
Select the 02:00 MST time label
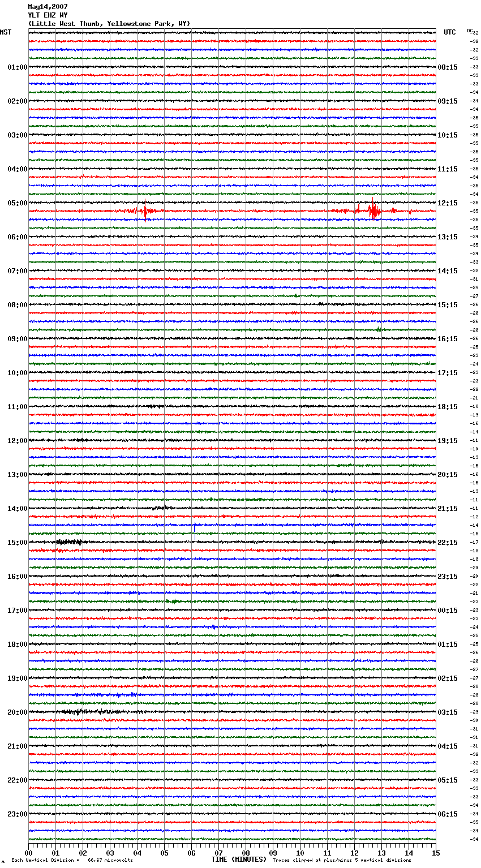point(18,101)
